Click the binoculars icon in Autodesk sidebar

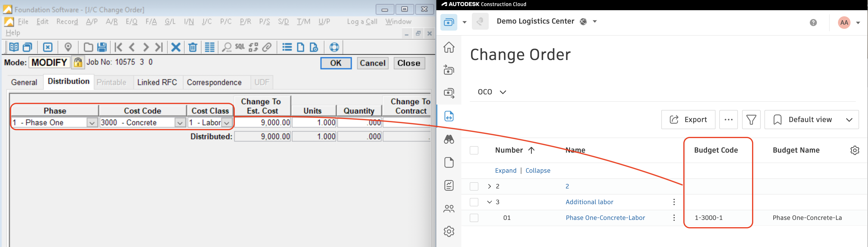(449, 139)
